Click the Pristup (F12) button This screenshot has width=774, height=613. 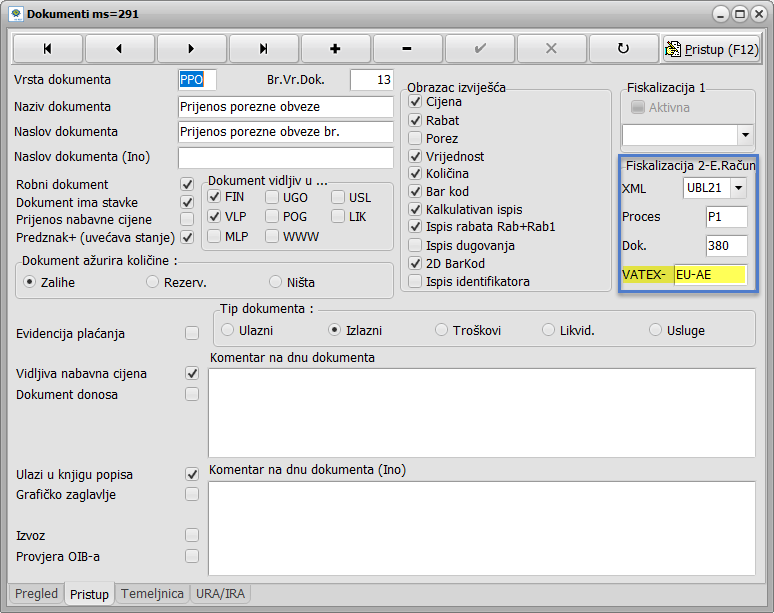712,48
